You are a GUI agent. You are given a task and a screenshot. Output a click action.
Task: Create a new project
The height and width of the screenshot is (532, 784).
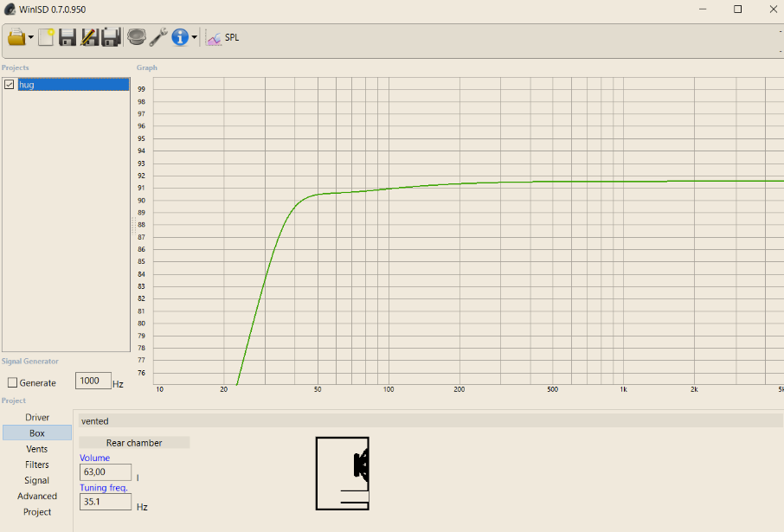46,37
